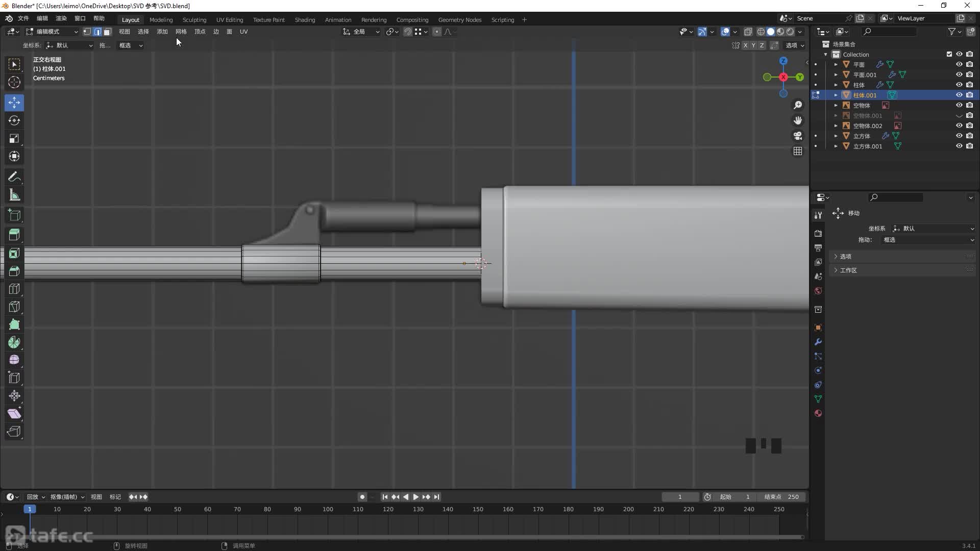The image size is (980, 551).
Task: Hide 平面 object in viewport
Action: click(x=959, y=64)
